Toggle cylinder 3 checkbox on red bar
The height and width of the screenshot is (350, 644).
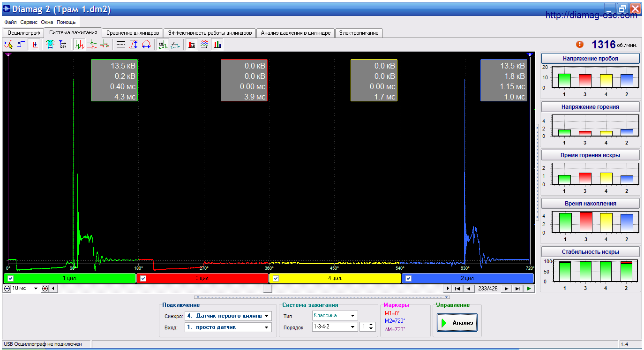pyautogui.click(x=143, y=278)
